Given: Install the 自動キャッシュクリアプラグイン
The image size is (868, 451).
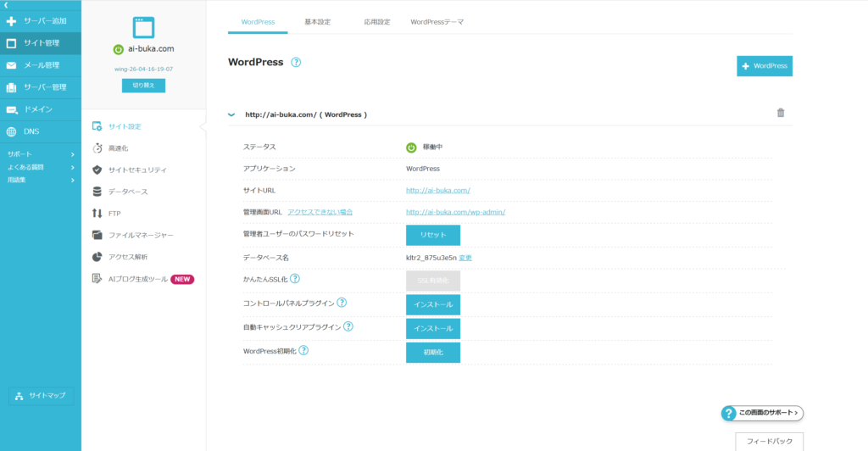Looking at the screenshot, I should (433, 329).
